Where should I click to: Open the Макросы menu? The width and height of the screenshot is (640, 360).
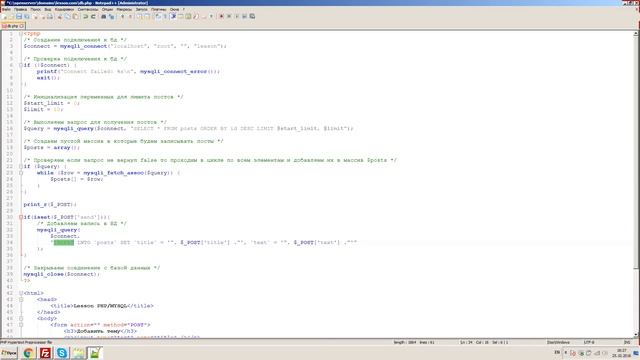pos(124,9)
